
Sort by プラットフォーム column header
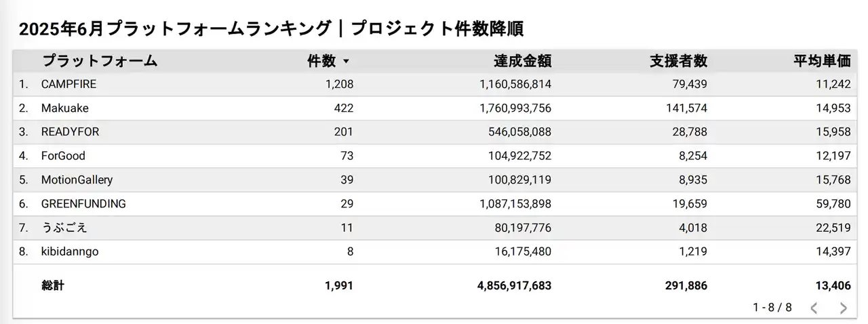pos(100,61)
